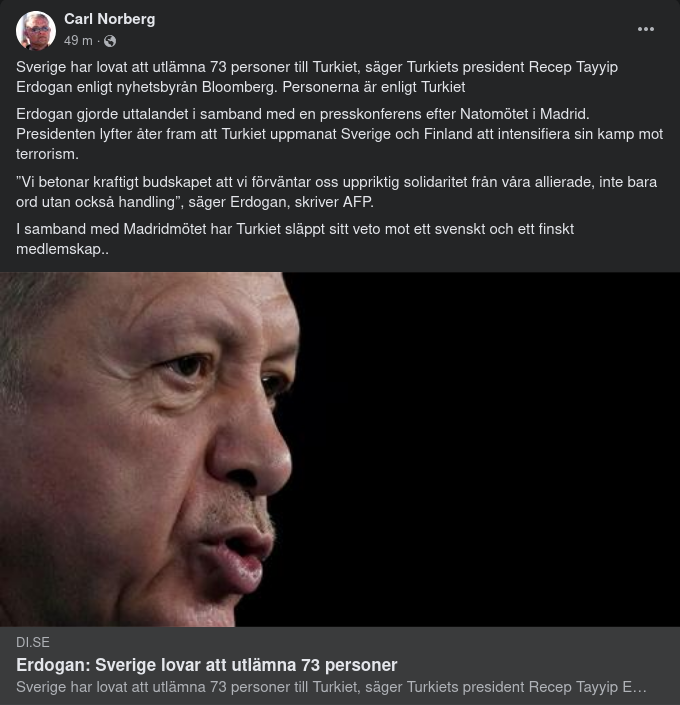Click quote paragraph starting "Vi betonar kraftigt"
Viewport: 680px width, 705px height.
coord(336,192)
